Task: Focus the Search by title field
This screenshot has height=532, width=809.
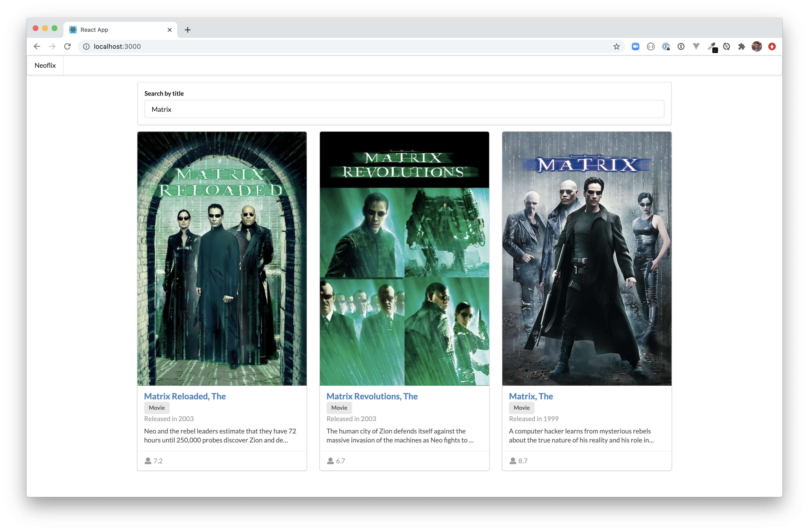Action: 404,109
